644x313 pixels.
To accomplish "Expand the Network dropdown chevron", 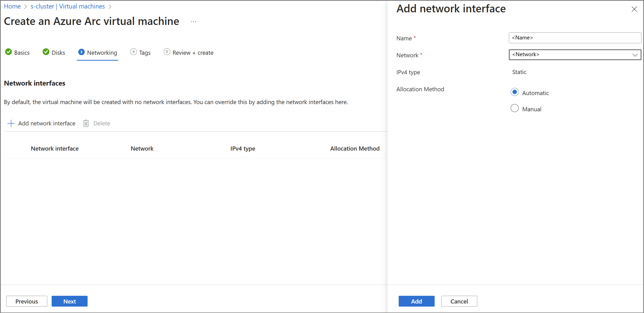I will tap(635, 55).
